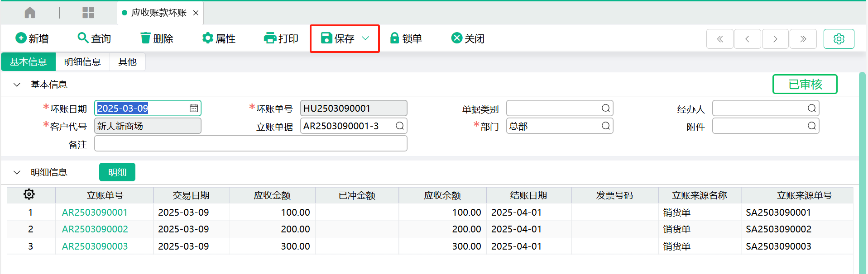
Task: Collapse the 明细信息 section
Action: click(17, 172)
